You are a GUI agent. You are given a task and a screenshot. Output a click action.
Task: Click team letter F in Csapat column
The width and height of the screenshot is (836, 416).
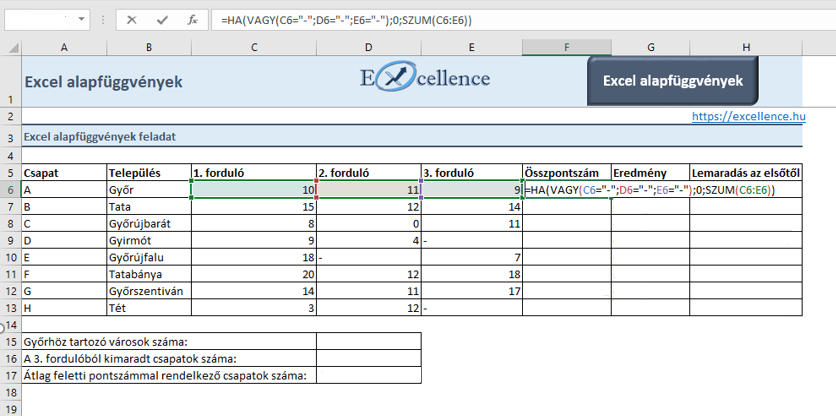65,274
